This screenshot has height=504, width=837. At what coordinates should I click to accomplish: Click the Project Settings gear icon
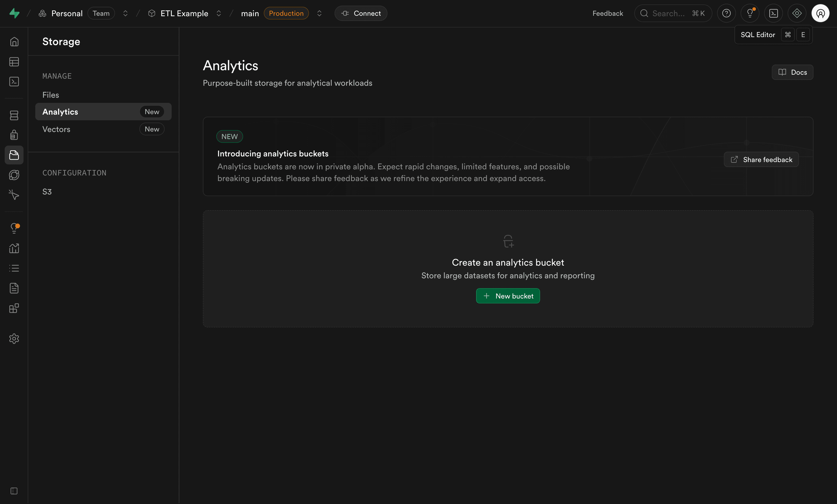coord(14,338)
